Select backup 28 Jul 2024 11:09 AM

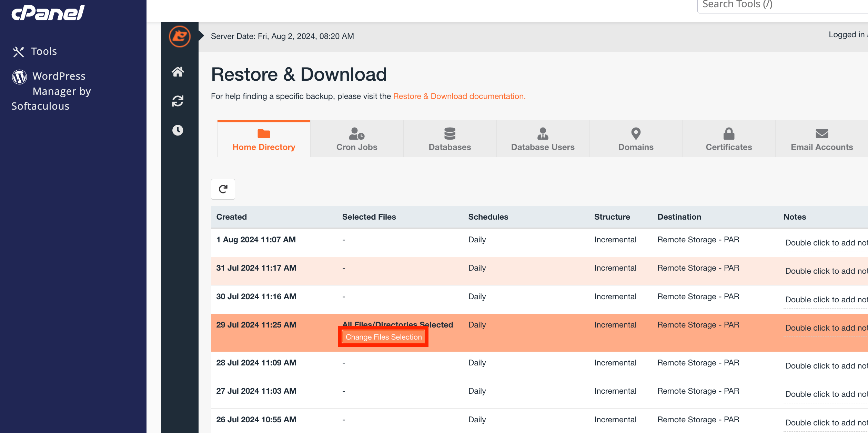click(x=539, y=366)
